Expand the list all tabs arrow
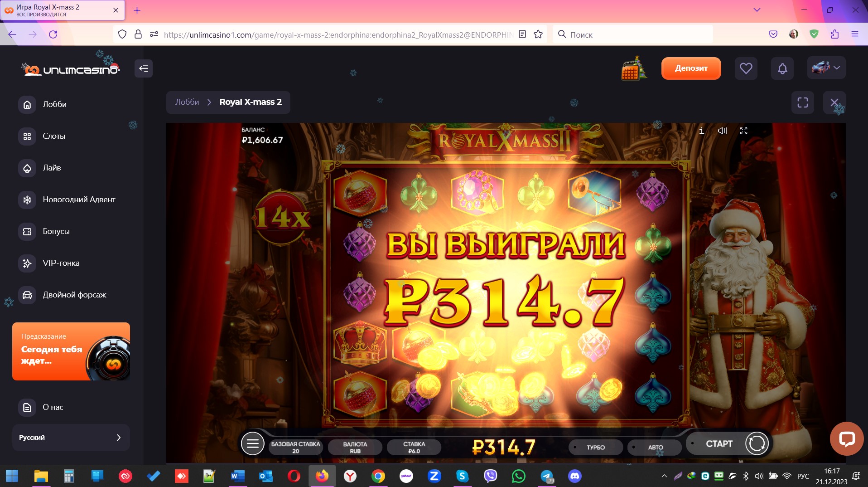 [x=757, y=10]
